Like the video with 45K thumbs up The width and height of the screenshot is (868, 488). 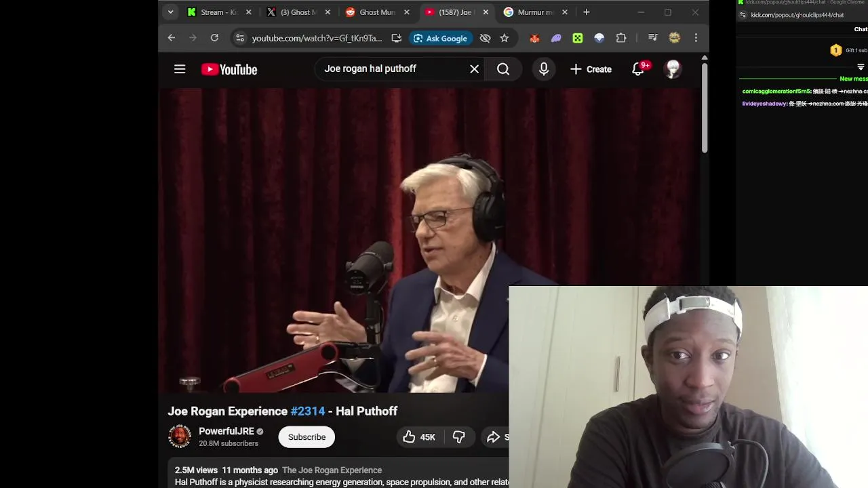coord(420,437)
